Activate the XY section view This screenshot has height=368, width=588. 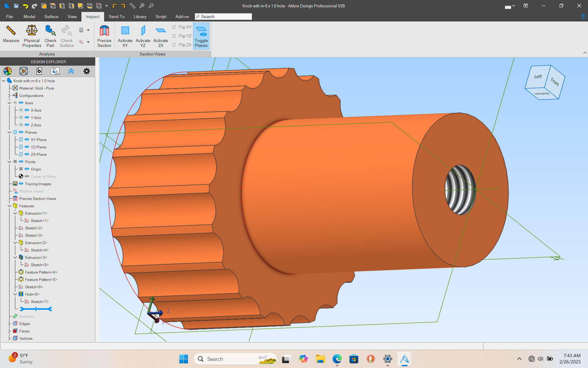pos(125,36)
